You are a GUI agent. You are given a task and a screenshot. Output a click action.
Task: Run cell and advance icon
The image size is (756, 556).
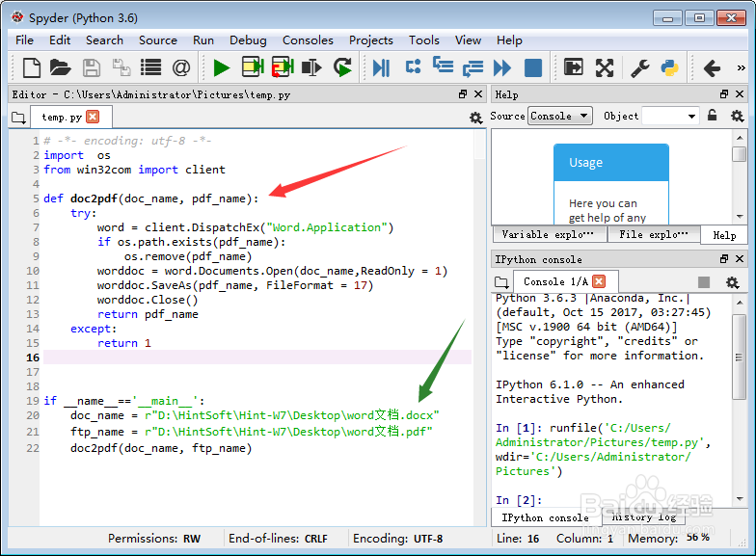tap(283, 67)
